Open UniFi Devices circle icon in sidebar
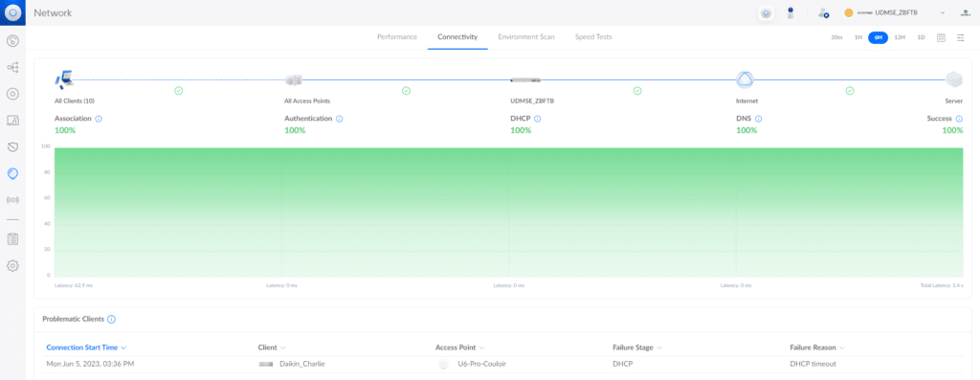Viewport: 980px width, 380px height. 12,94
